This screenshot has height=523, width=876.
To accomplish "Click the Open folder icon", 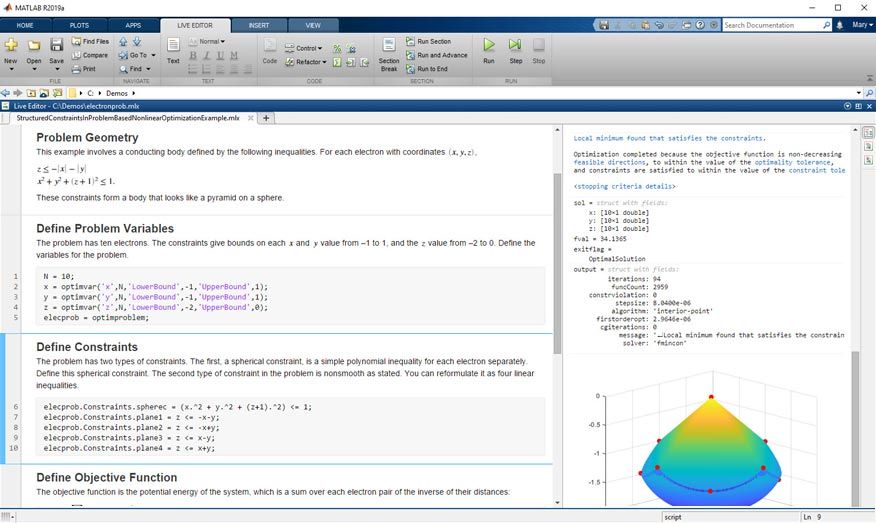I will pos(34,45).
